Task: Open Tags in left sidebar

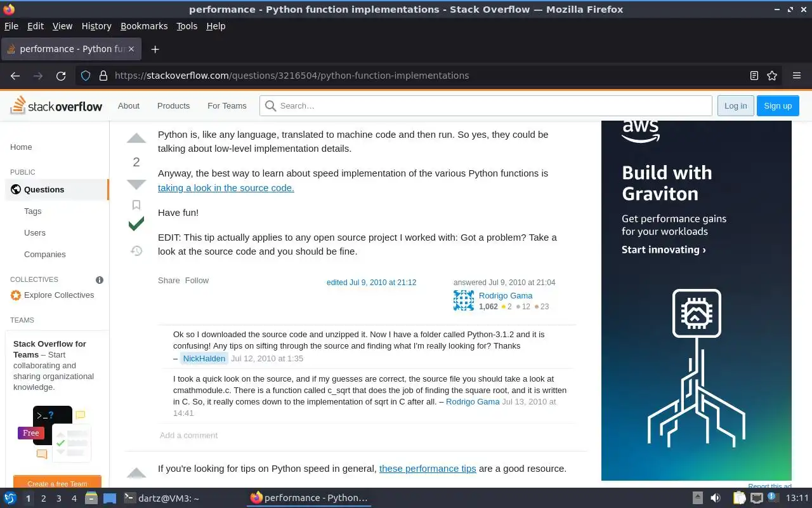Action: point(33,211)
